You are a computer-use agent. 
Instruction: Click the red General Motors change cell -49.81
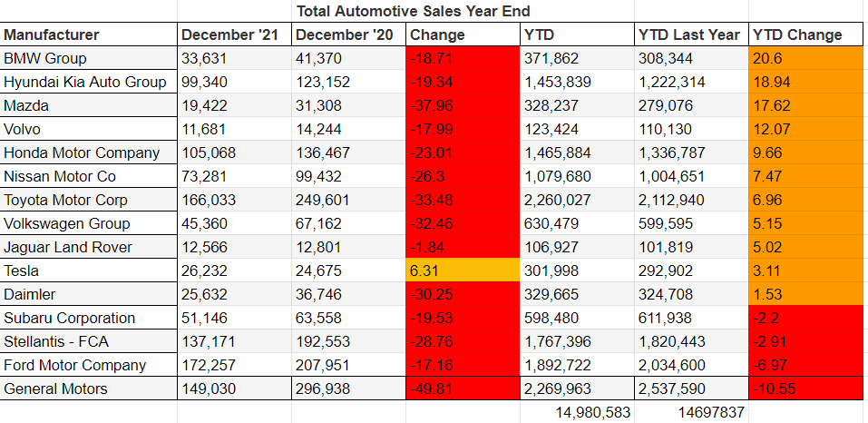point(463,389)
